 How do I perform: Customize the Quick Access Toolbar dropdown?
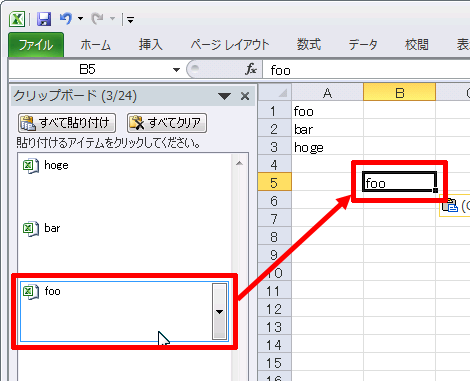click(130, 20)
